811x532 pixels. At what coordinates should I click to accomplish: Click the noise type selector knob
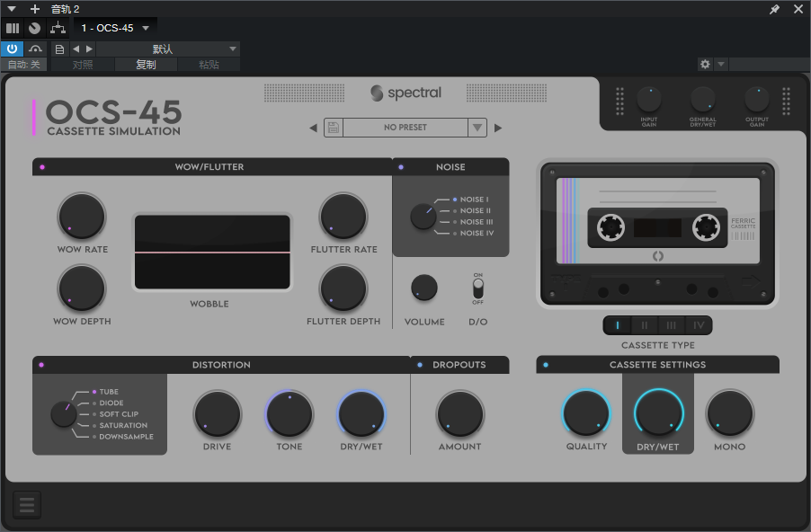(423, 217)
